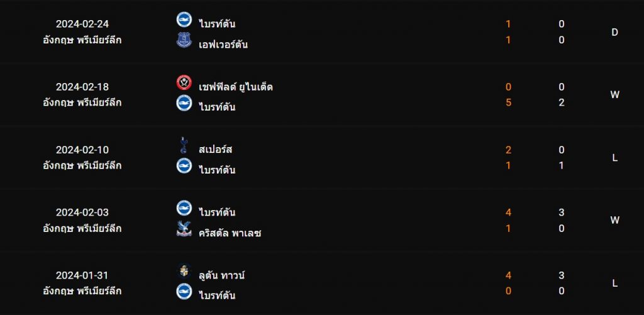Click the Tottenham Spurs club crest

click(x=184, y=146)
